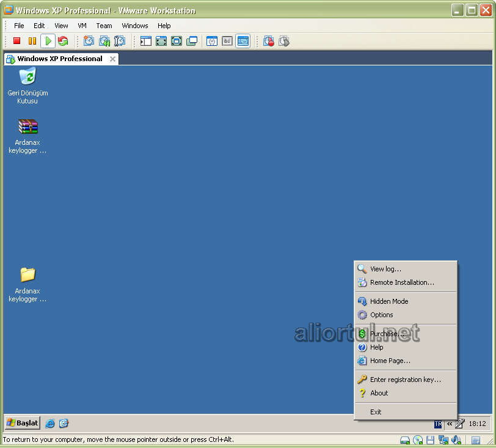The image size is (496, 448).
Task: Click the Ardanax keylogger notepad tray icon
Action: 460,424
